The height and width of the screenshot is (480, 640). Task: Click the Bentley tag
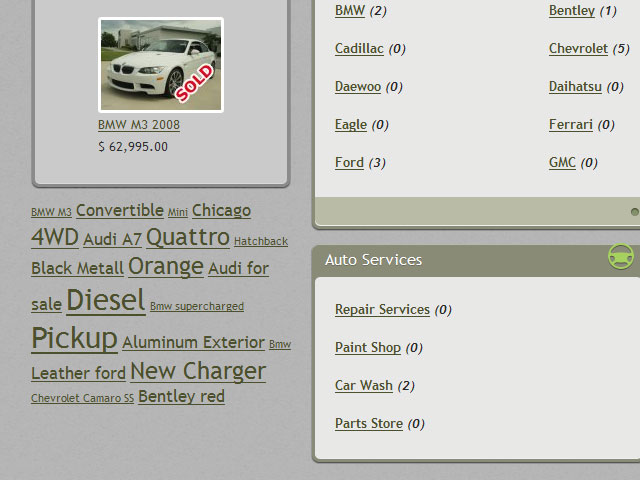(167, 396)
